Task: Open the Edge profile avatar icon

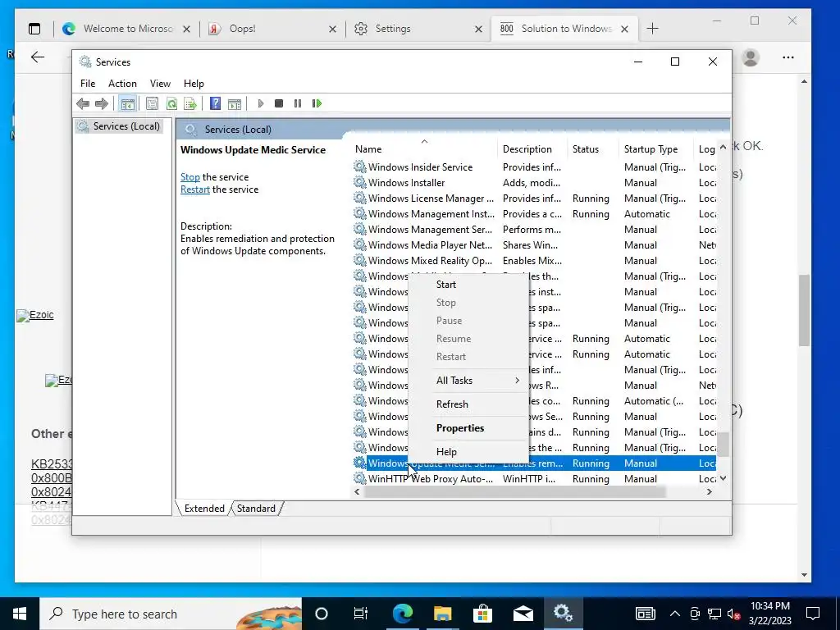Action: coord(751,57)
